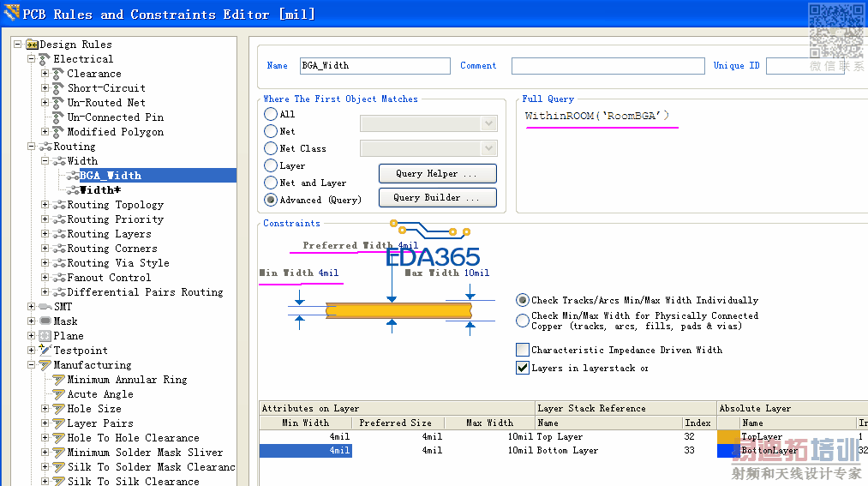Screen dimensions: 868x486
Task: Click the TopLayer orange color swatch
Action: click(x=728, y=437)
